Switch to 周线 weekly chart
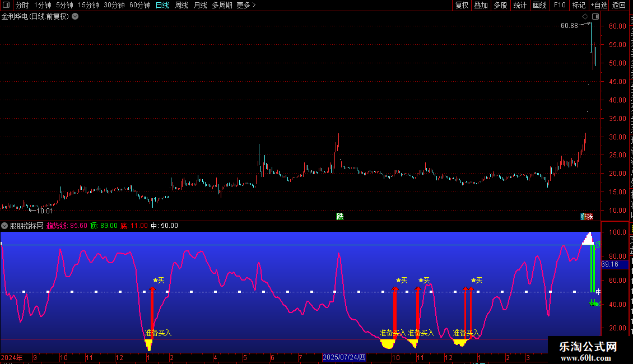The width and height of the screenshot is (633, 364). tap(181, 5)
